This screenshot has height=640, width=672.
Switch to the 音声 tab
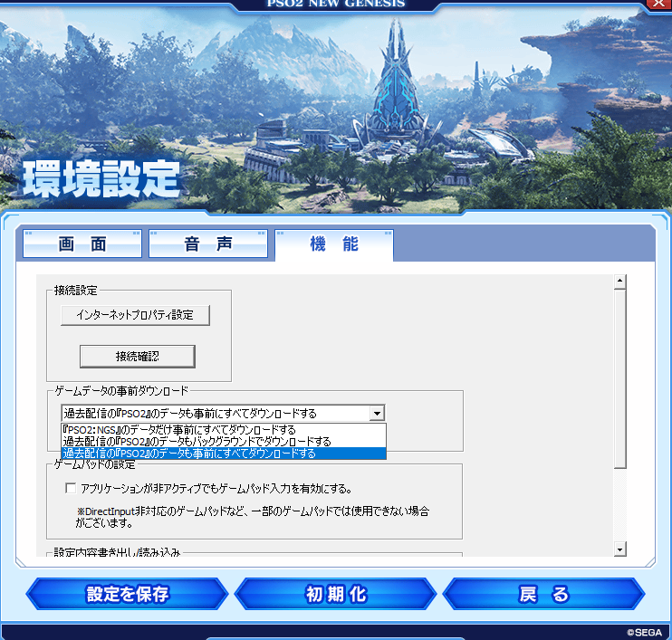(208, 244)
